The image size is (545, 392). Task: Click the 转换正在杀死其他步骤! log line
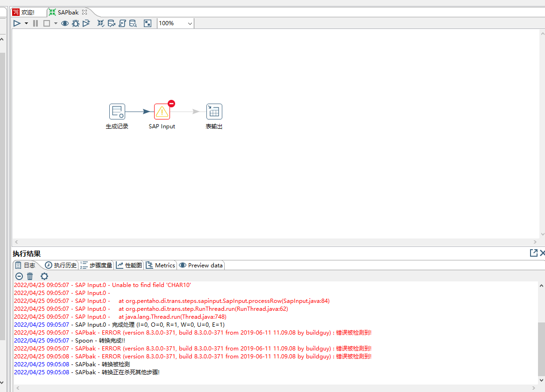(87, 372)
